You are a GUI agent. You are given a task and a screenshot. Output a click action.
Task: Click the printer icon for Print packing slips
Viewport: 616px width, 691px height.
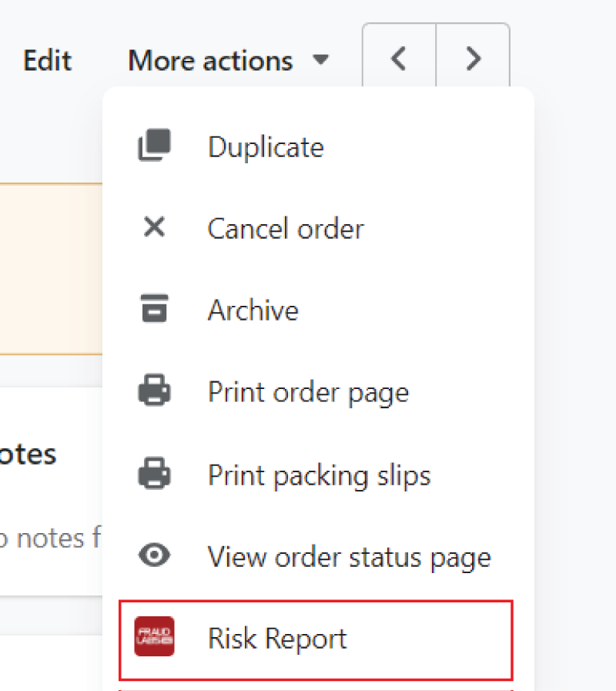tap(154, 473)
